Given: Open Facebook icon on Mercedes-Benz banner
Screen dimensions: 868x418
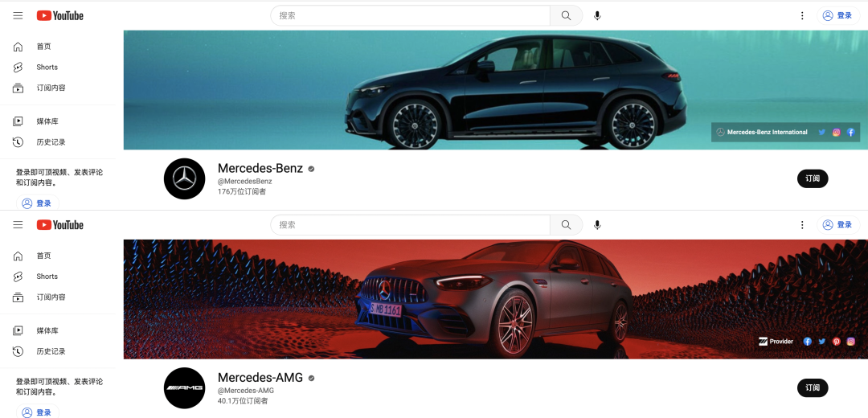Looking at the screenshot, I should point(851,133).
